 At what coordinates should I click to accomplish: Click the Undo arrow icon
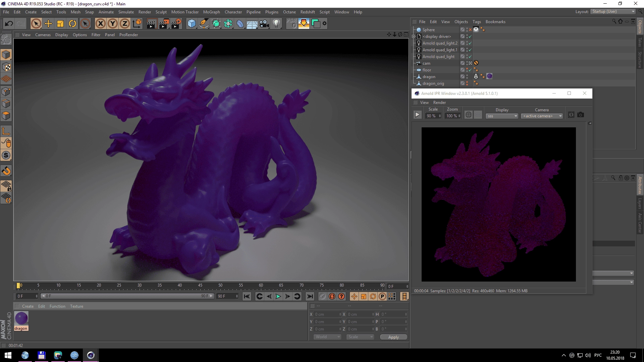tap(9, 23)
